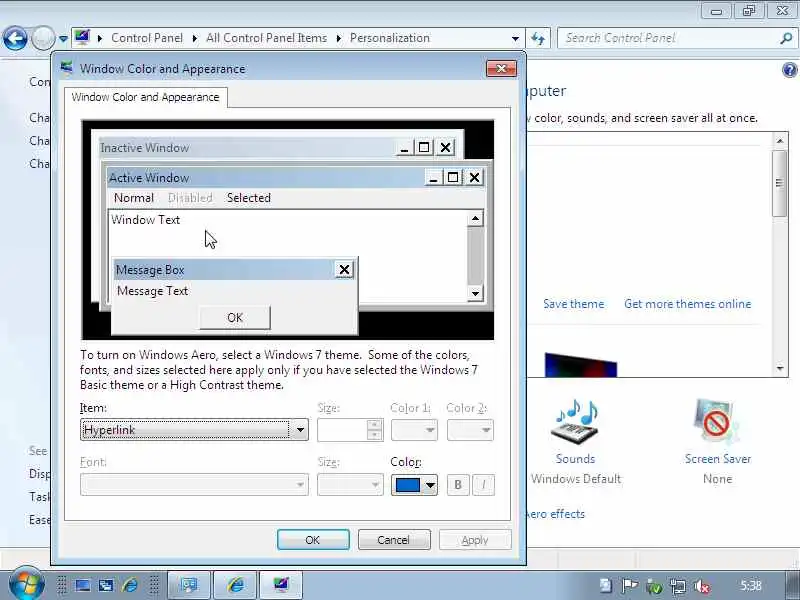Click Normal menu in preview
Viewport: 800px width, 600px height.
point(134,197)
